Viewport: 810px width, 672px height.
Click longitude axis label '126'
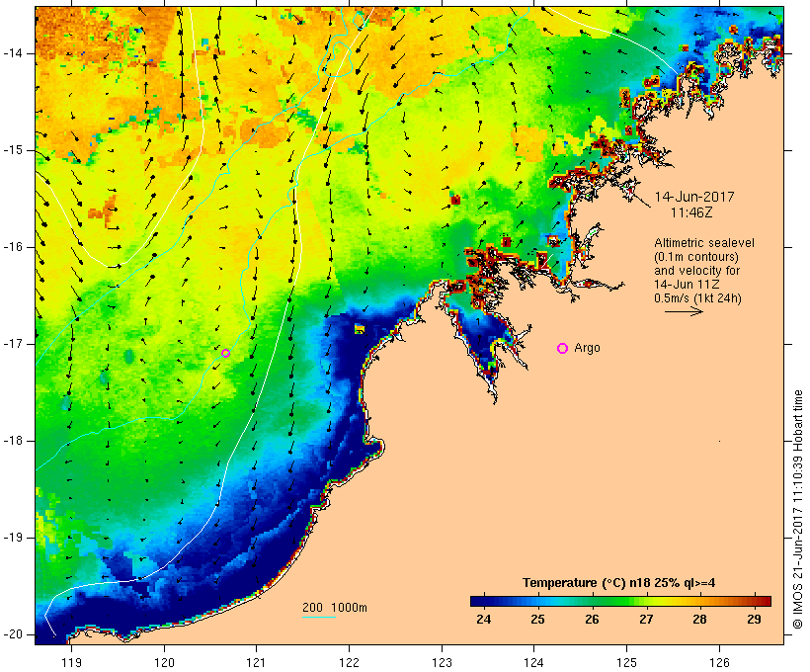tap(719, 662)
